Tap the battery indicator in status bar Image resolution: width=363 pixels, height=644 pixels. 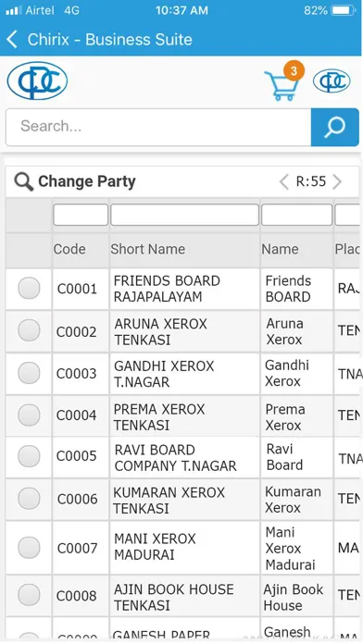click(x=343, y=10)
